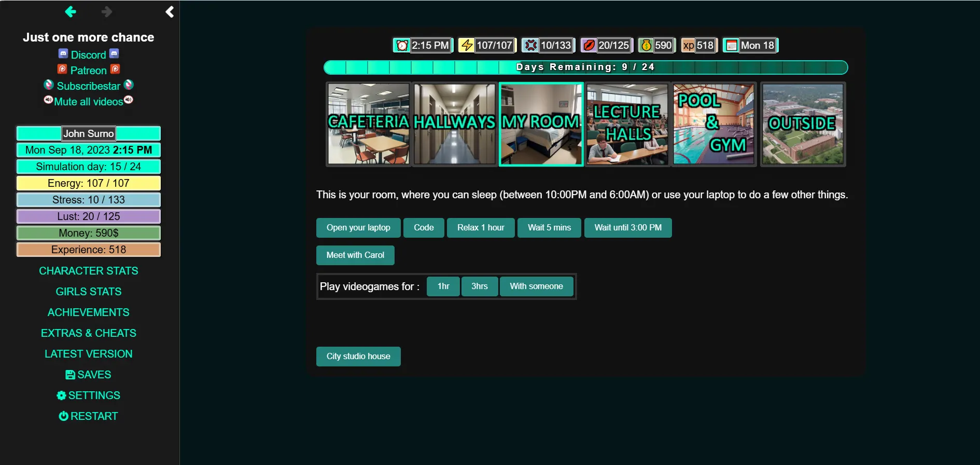Click Wait 5 mins button
The width and height of the screenshot is (980, 465).
549,228
